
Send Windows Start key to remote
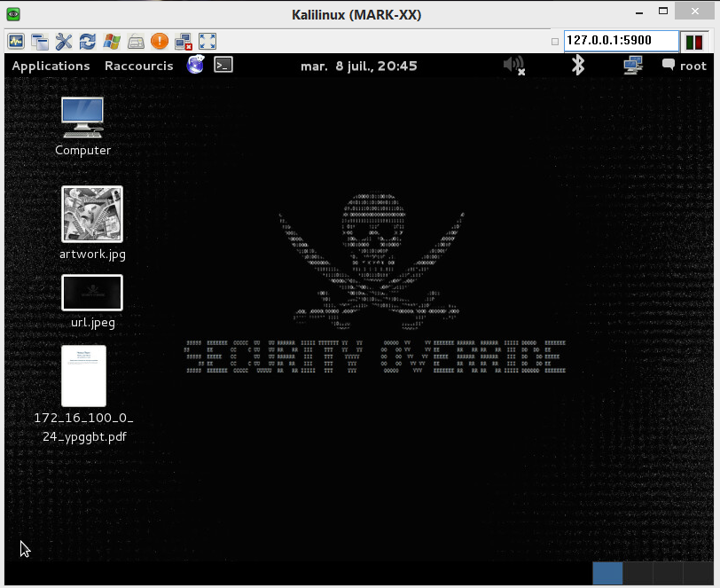112,42
